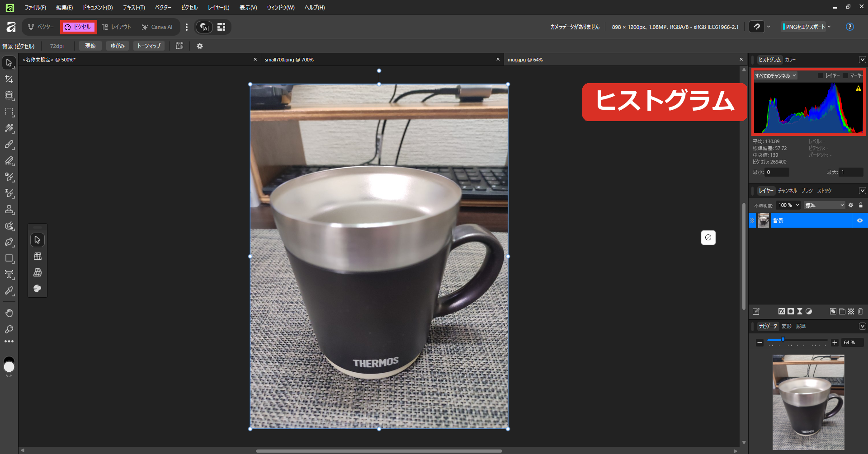Enable the マーキー checkbox in histogram

click(845, 75)
